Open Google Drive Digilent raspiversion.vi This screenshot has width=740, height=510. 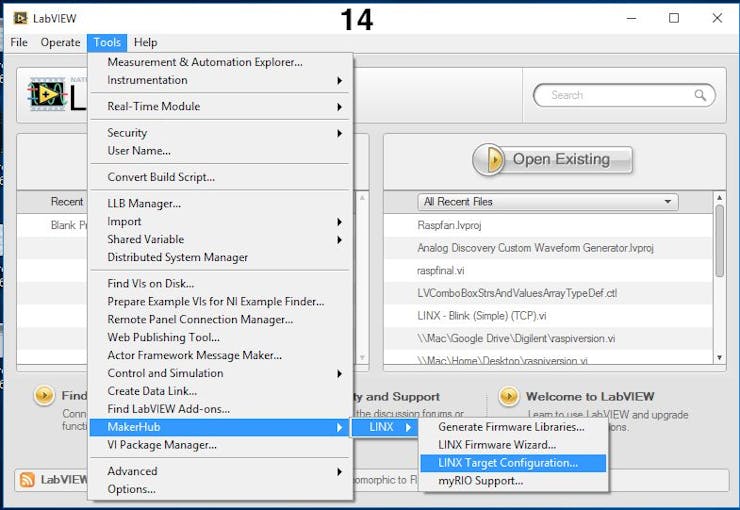pyautogui.click(x=548, y=339)
